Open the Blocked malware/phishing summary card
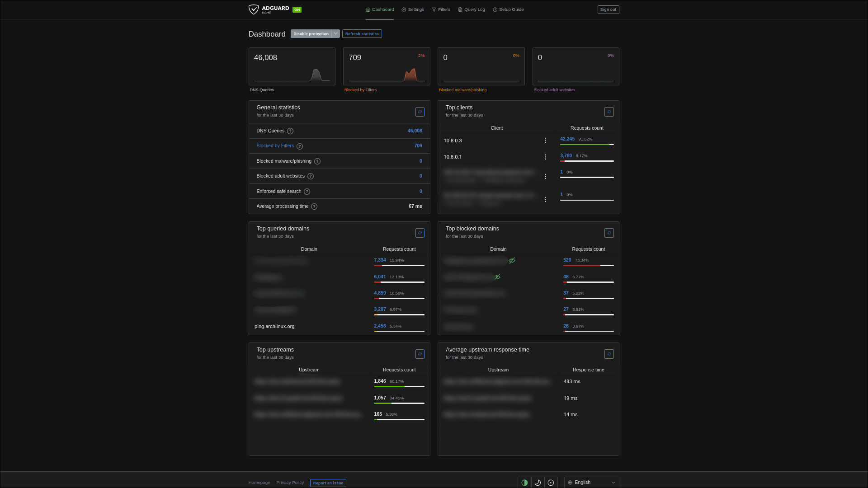This screenshot has width=868, height=488. point(481,66)
